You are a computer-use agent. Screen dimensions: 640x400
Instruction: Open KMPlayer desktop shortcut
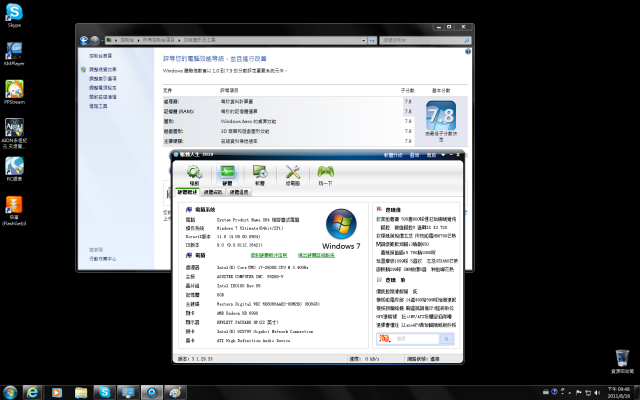coord(14,53)
